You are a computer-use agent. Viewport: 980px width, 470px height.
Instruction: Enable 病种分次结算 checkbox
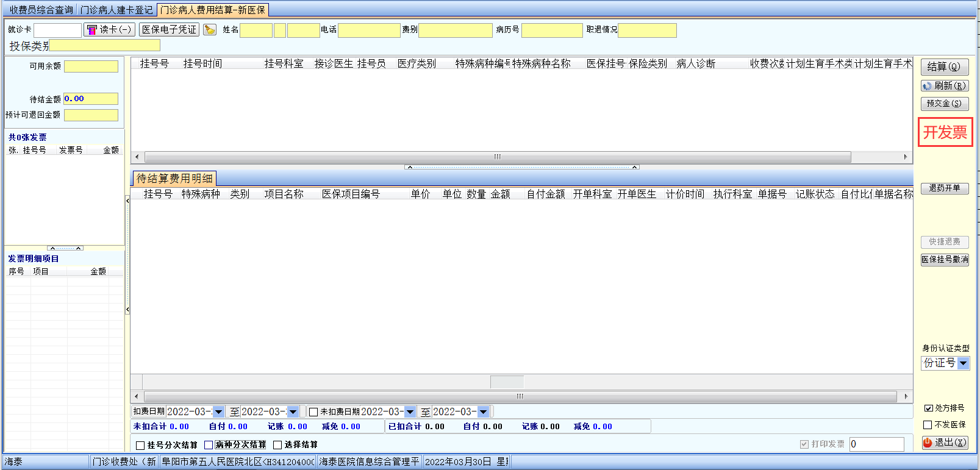pos(209,445)
